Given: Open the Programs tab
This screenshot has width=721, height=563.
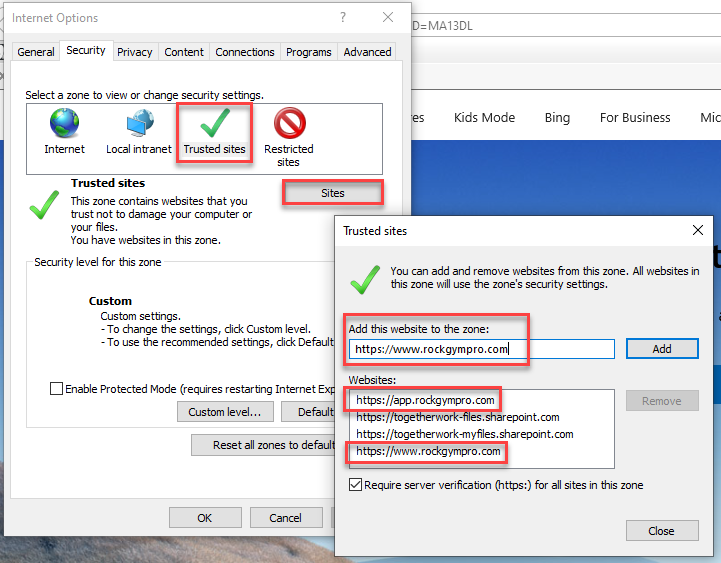Looking at the screenshot, I should (309, 52).
